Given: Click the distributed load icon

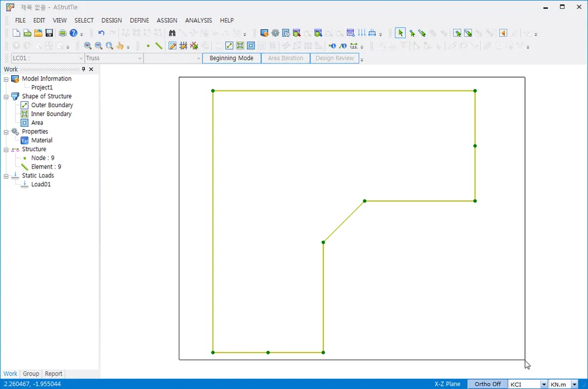Looking at the screenshot, I should pos(372,33).
